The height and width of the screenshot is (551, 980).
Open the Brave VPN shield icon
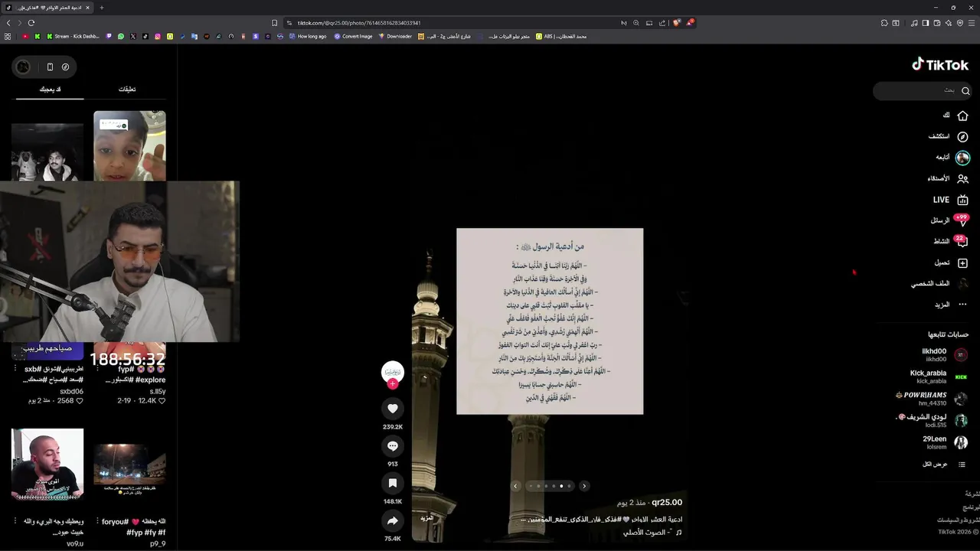960,23
